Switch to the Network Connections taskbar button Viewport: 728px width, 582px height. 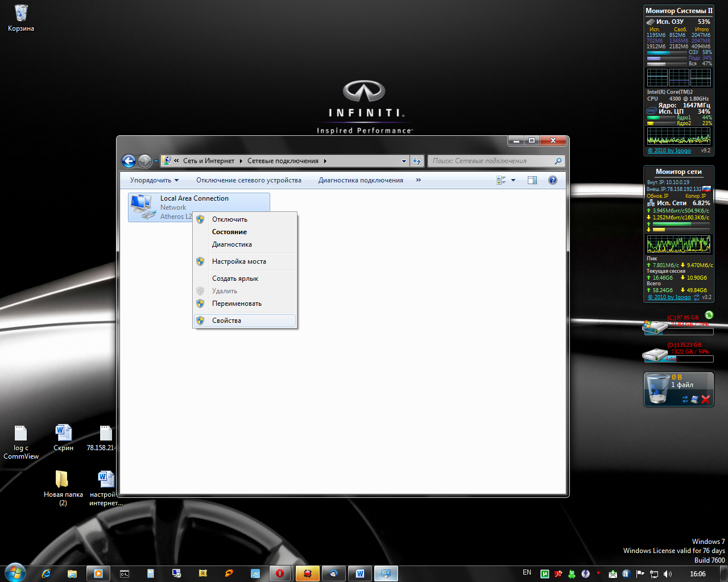[386, 573]
